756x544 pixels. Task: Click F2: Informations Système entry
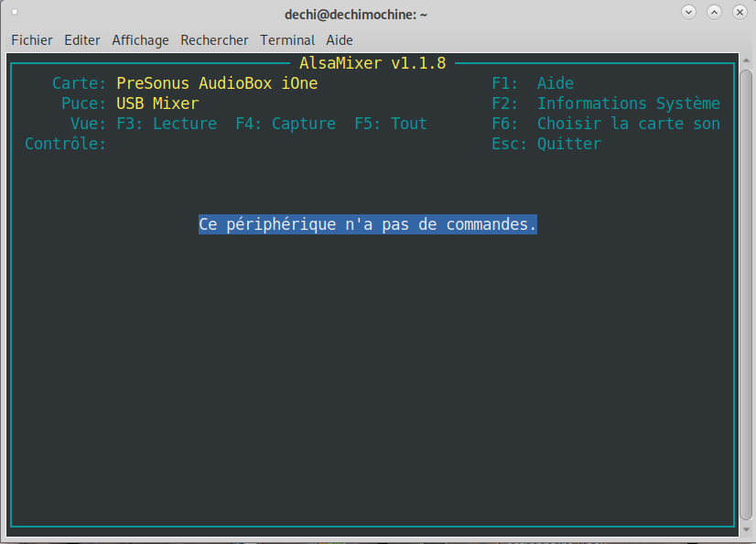tap(606, 103)
